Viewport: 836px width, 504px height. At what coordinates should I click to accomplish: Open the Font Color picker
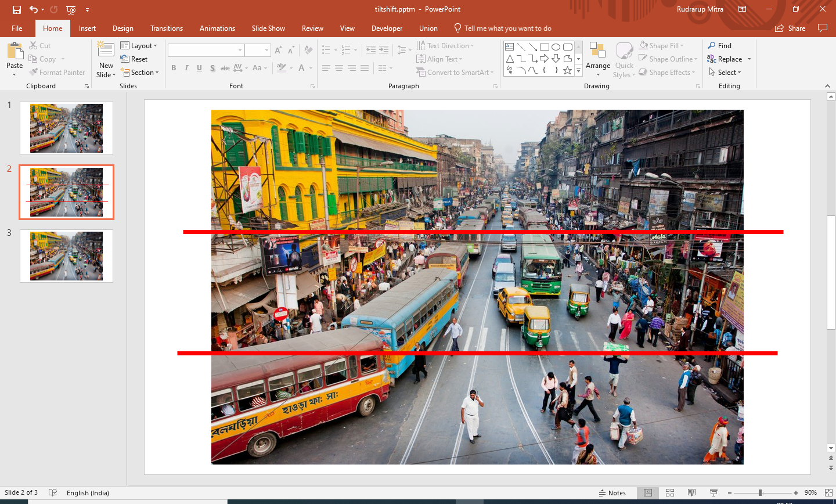pyautogui.click(x=302, y=68)
